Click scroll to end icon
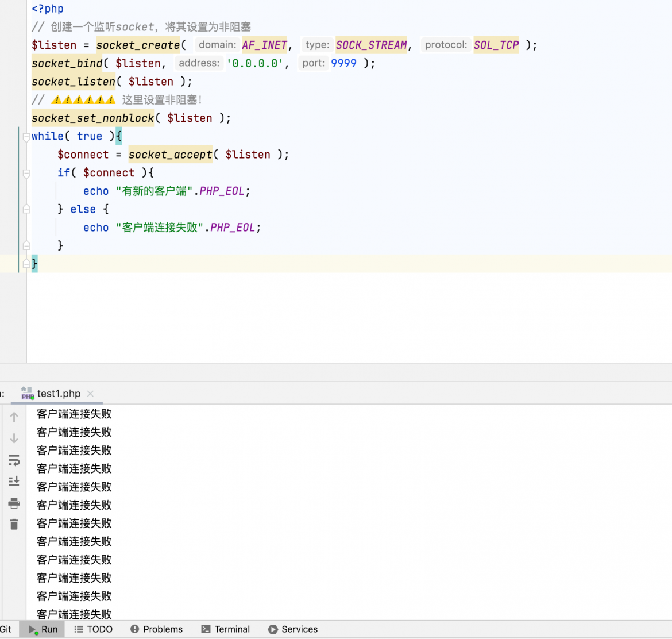The image size is (672, 639). 14,481
